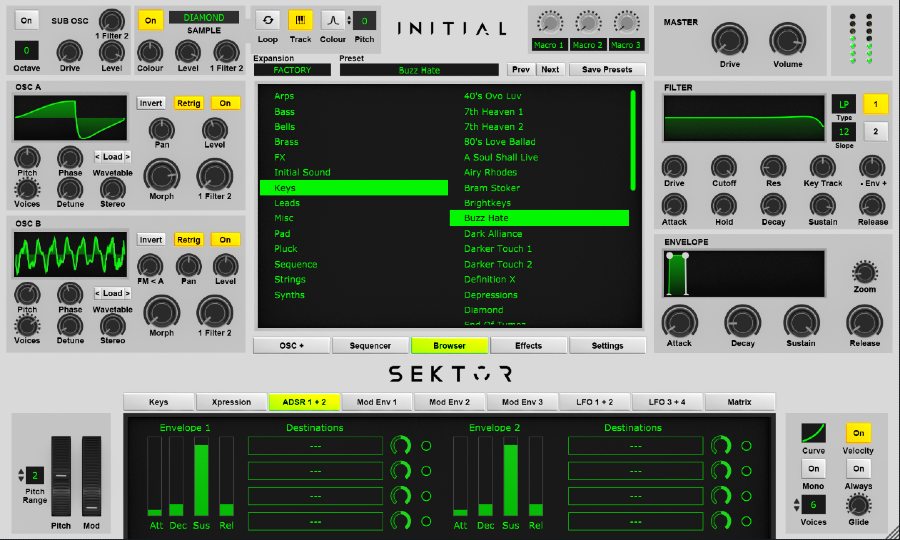Click the Save Presets button
The width and height of the screenshot is (900, 540).
[607, 70]
